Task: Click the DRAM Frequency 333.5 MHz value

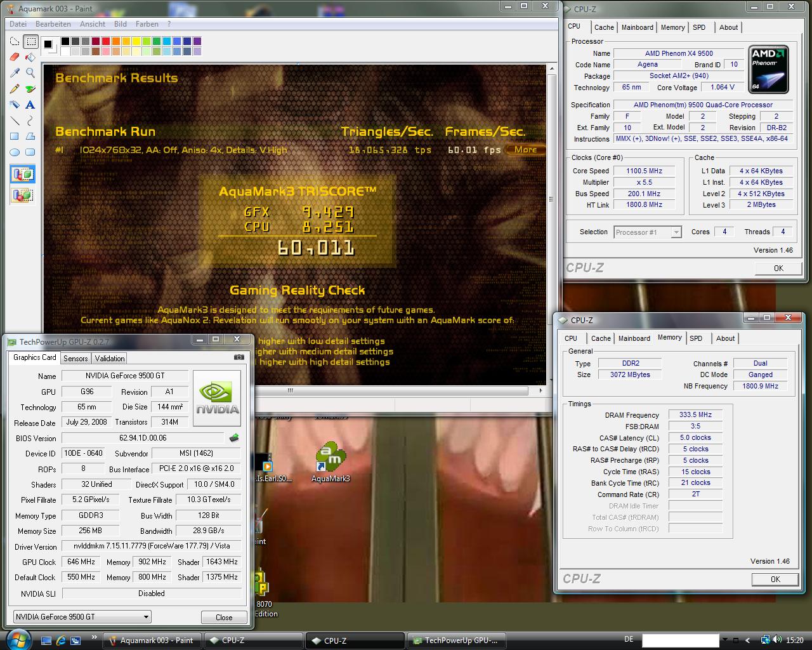Action: [695, 415]
